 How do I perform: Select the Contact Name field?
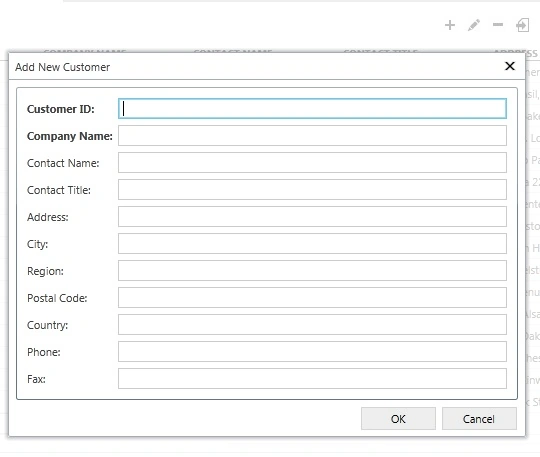(312, 163)
